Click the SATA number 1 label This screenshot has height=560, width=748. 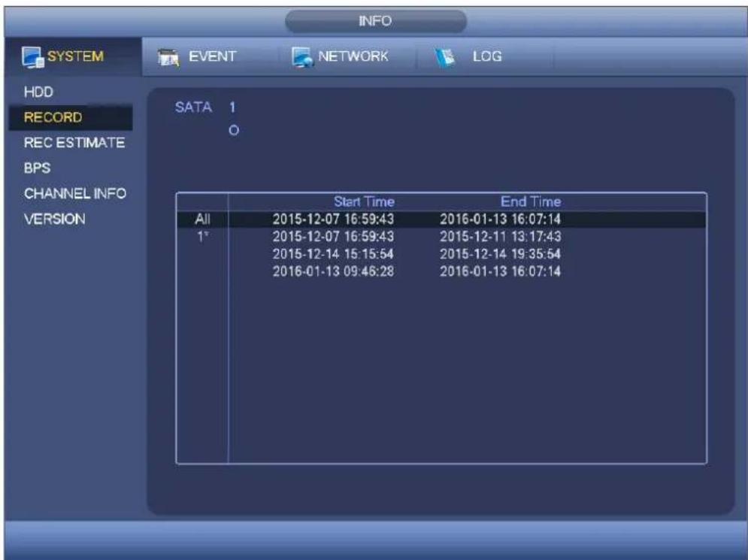tap(232, 107)
